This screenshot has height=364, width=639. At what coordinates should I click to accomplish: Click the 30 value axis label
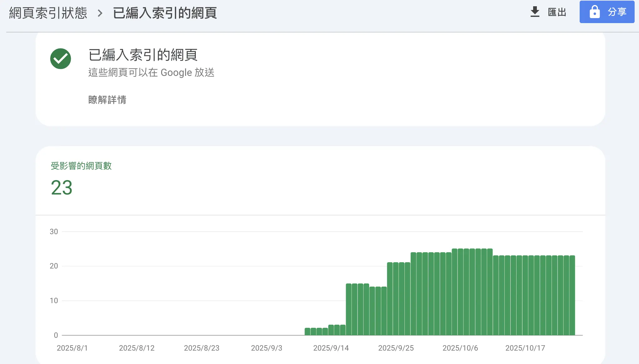coord(54,232)
